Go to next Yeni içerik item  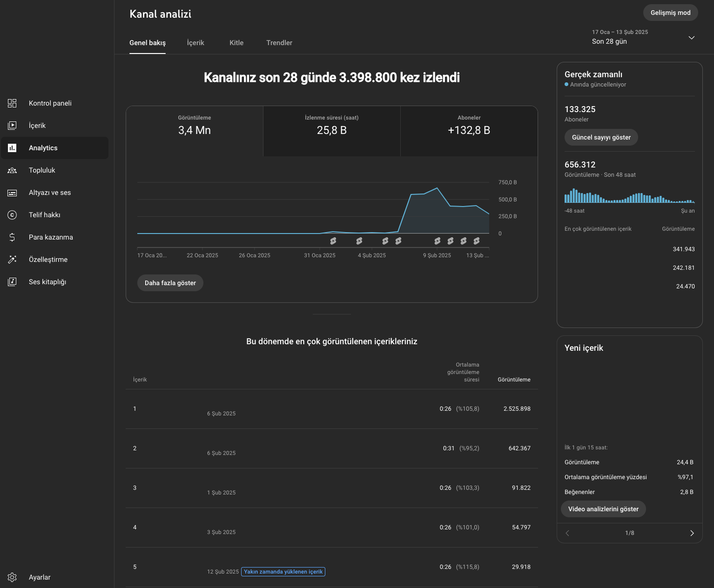click(x=692, y=533)
